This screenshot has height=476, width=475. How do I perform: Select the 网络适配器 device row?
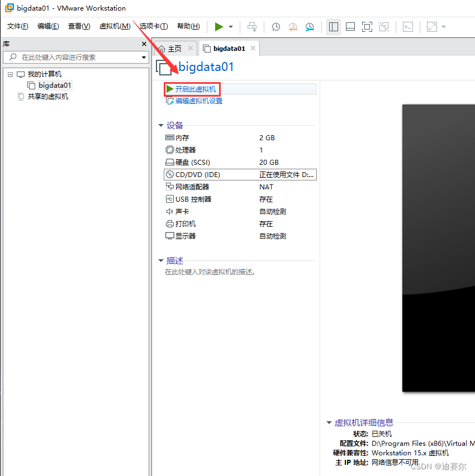click(x=240, y=187)
